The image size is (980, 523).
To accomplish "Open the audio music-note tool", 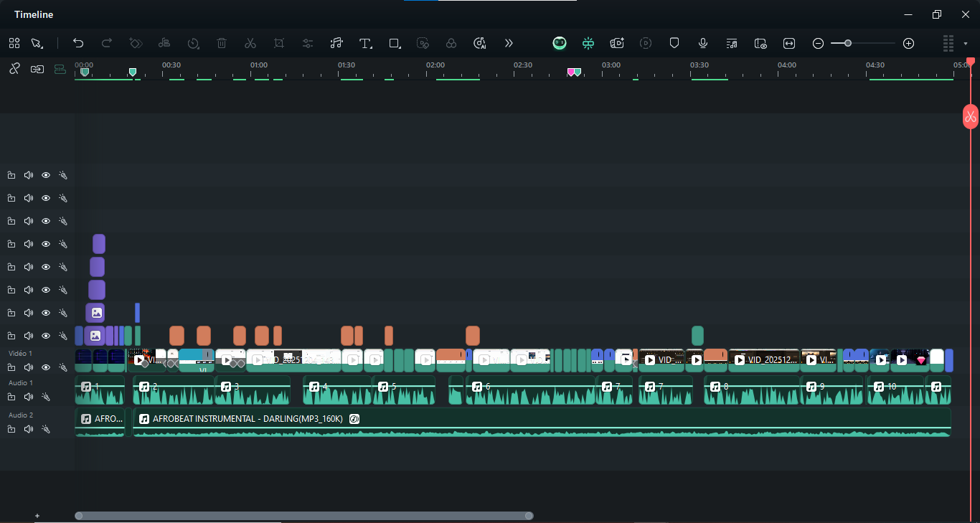I will point(336,43).
